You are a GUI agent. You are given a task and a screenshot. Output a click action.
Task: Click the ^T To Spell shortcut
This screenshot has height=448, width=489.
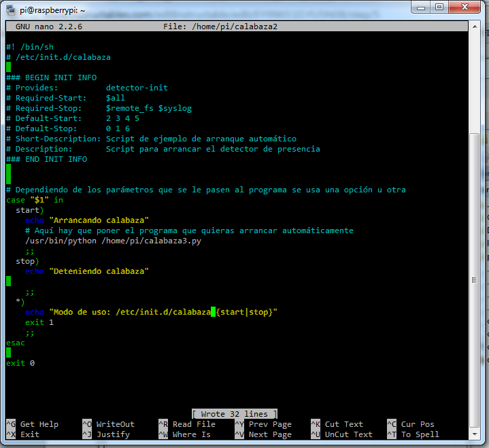coord(414,434)
